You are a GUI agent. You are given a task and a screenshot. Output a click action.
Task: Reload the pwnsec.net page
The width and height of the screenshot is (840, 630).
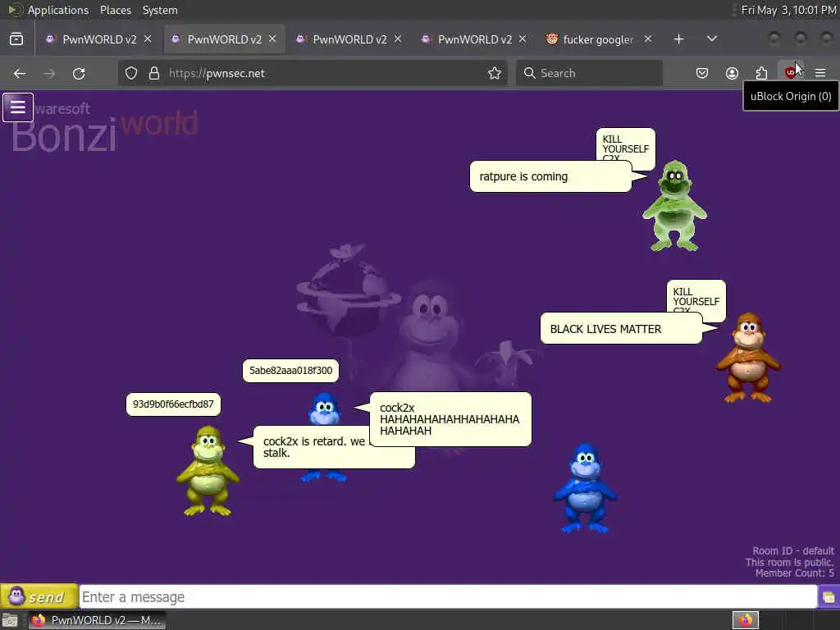pyautogui.click(x=79, y=73)
